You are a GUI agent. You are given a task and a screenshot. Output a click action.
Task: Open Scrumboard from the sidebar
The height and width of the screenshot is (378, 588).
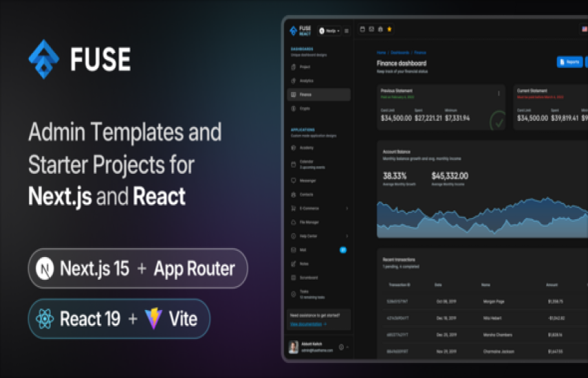(x=318, y=278)
